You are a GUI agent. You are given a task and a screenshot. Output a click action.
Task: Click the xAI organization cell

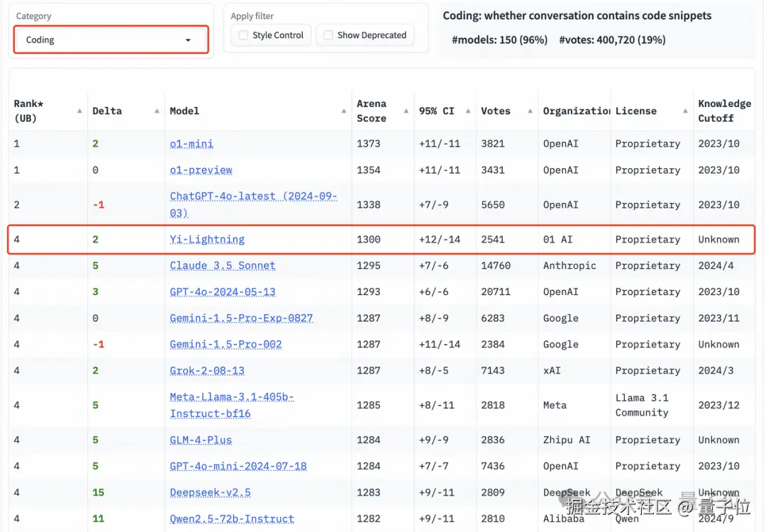pos(552,371)
